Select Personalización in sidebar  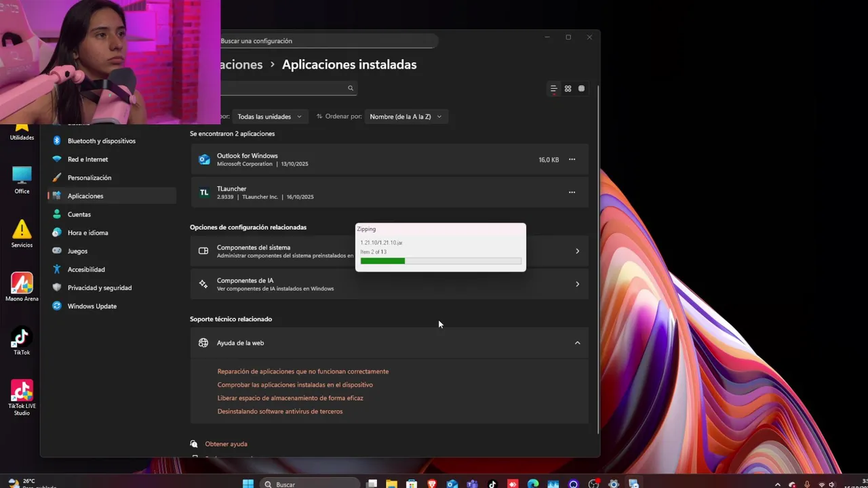(x=112, y=178)
